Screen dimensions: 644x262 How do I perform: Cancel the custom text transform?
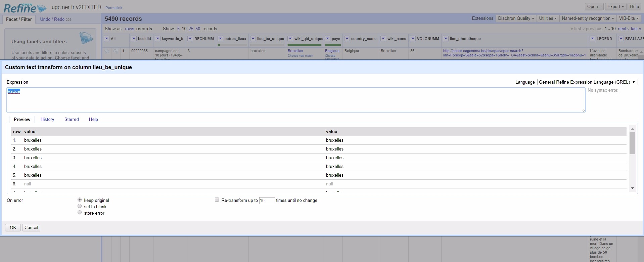coord(31,227)
